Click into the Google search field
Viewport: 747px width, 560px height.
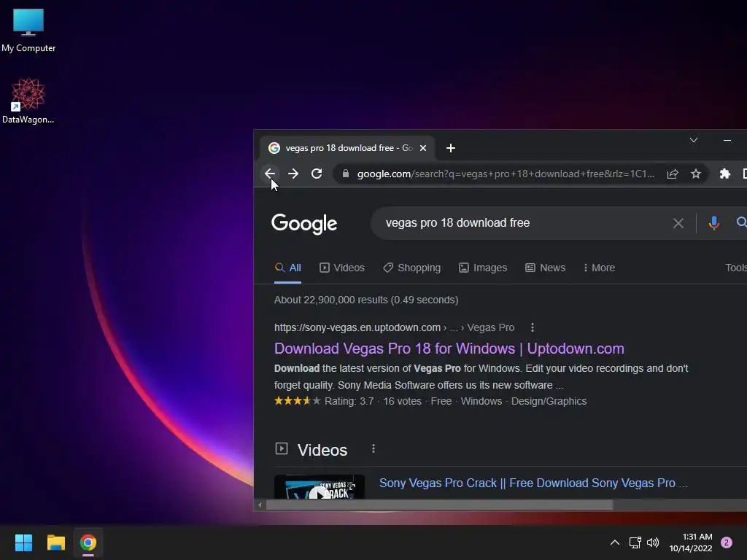point(524,223)
